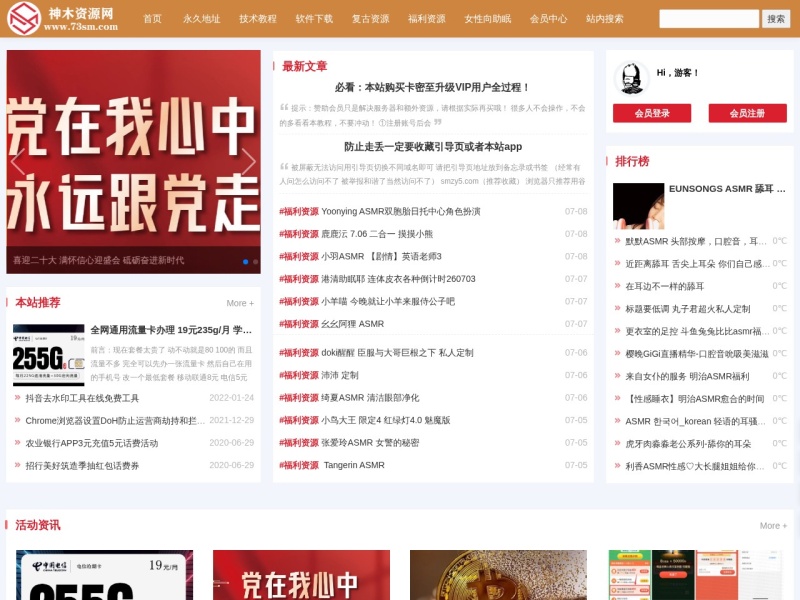Open 党在我心中 thumbnail in 活动资讯

coord(302,575)
